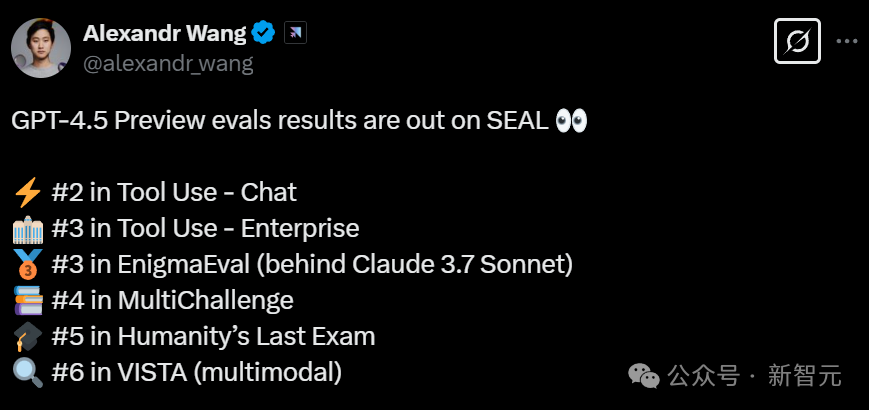
Task: Click the office building emoji
Action: pos(28,229)
